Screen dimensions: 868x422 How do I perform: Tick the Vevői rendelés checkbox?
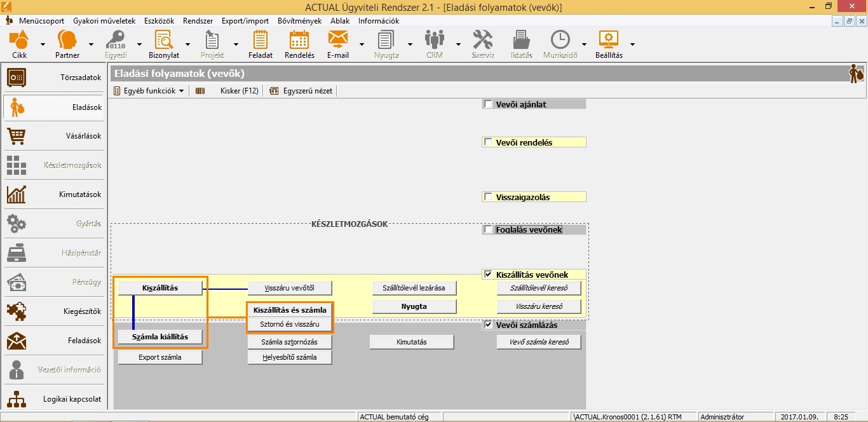(488, 142)
